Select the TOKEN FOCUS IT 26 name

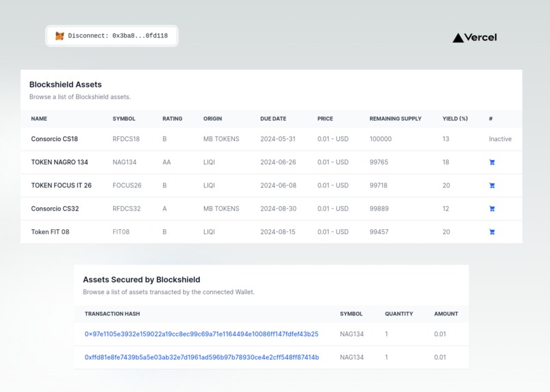pos(62,185)
